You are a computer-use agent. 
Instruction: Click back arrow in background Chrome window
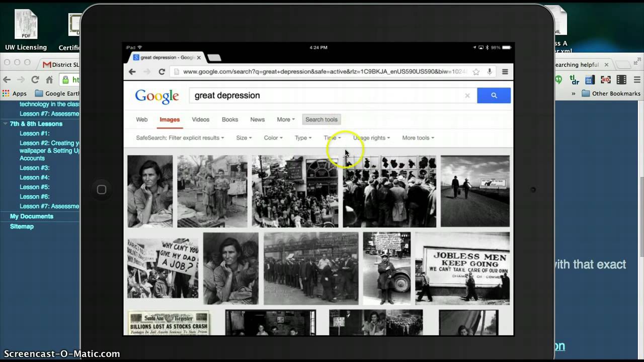pos(7,79)
